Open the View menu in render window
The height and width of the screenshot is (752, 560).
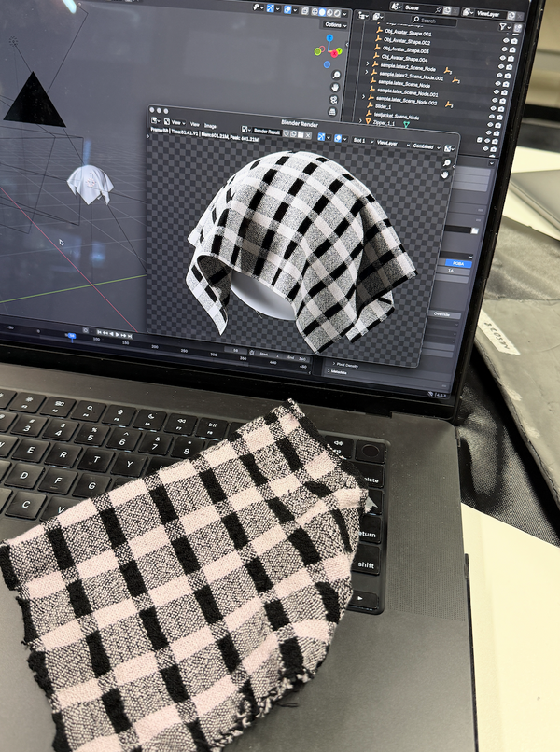[194, 124]
